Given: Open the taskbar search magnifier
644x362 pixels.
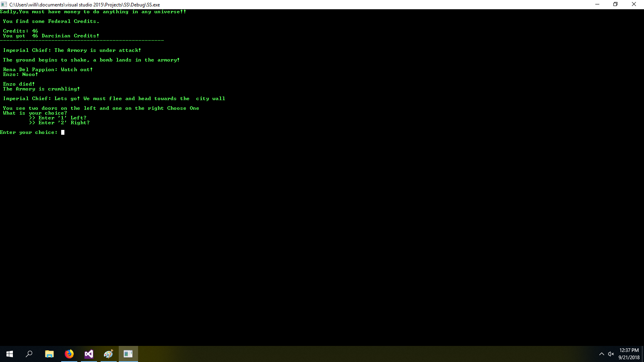Looking at the screenshot, I should tap(29, 354).
